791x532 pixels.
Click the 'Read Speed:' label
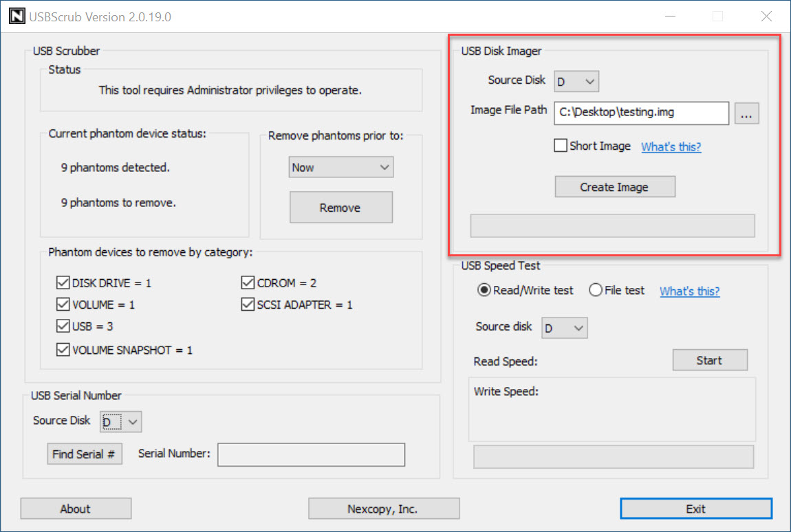tap(506, 362)
